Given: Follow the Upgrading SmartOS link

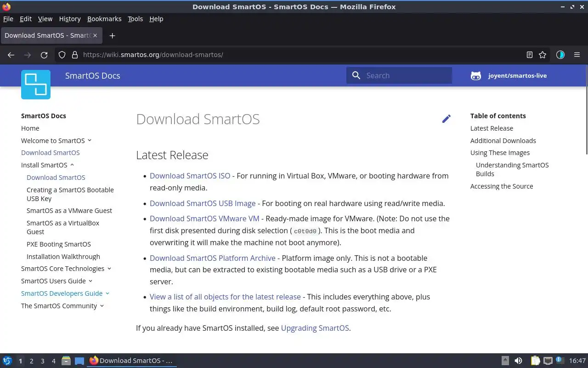Looking at the screenshot, I should (x=315, y=328).
